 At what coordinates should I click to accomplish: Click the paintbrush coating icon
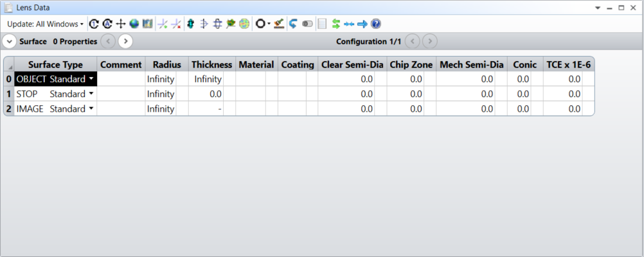click(x=280, y=24)
